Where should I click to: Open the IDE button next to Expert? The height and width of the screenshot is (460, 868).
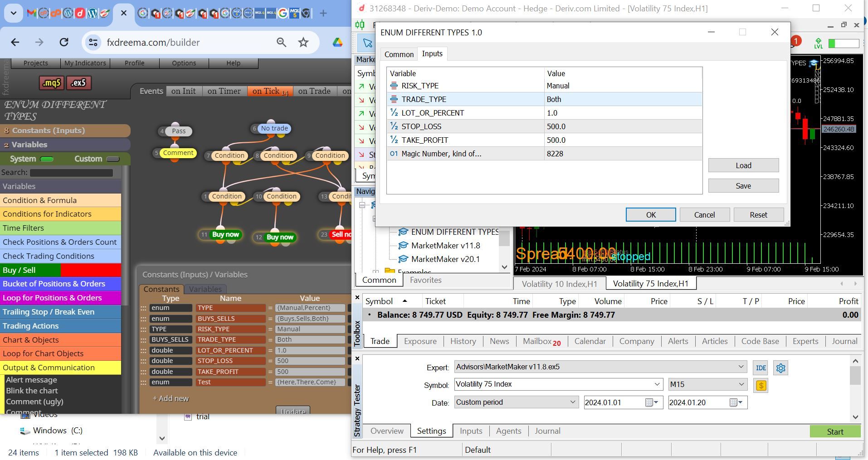tap(761, 368)
